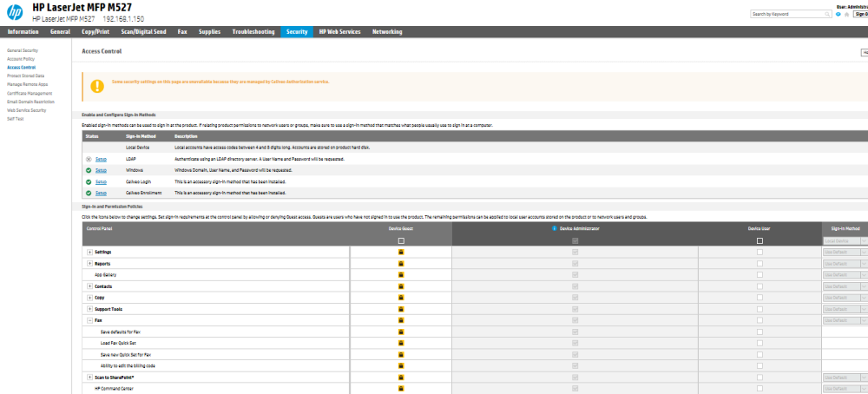Collapse the Fax permissions group
The height and width of the screenshot is (394, 868).
pos(89,320)
